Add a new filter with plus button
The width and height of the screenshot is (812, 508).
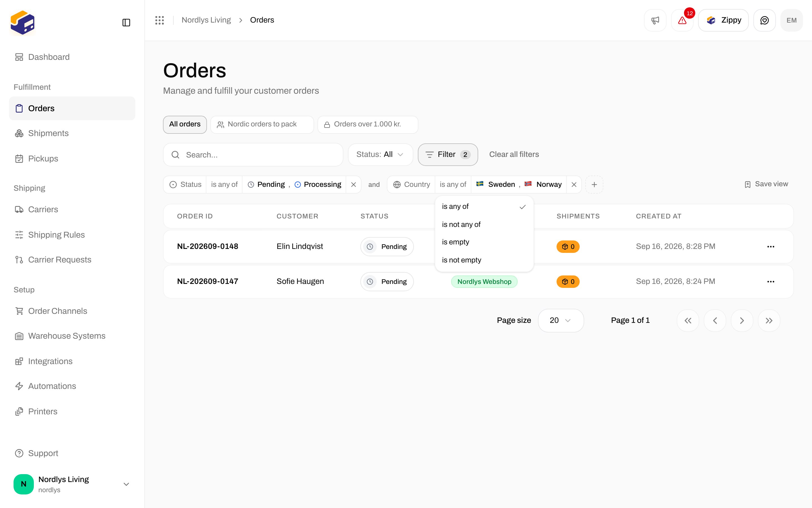594,185
